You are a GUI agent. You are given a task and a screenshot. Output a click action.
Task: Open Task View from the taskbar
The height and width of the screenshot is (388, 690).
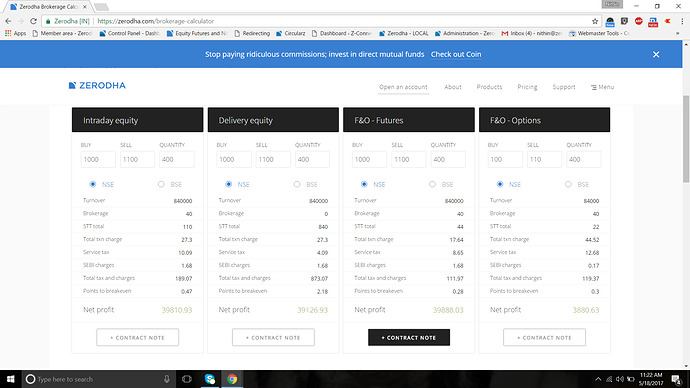pyautogui.click(x=187, y=379)
